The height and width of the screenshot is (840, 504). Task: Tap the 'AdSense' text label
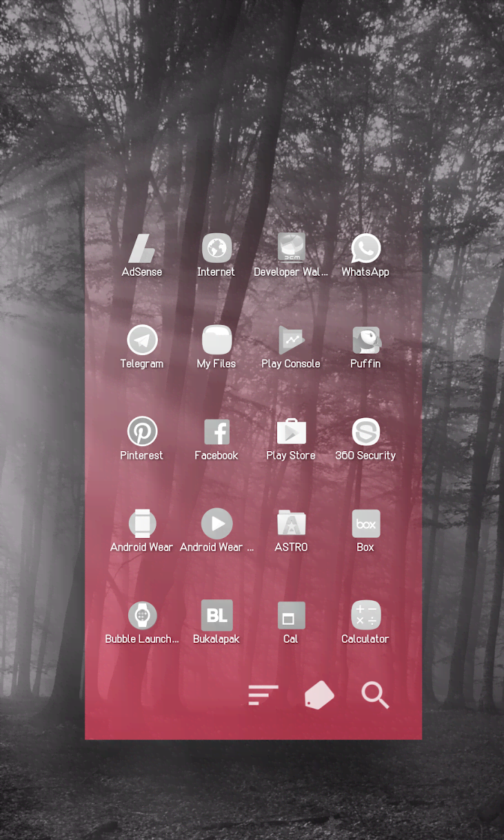pyautogui.click(x=142, y=272)
